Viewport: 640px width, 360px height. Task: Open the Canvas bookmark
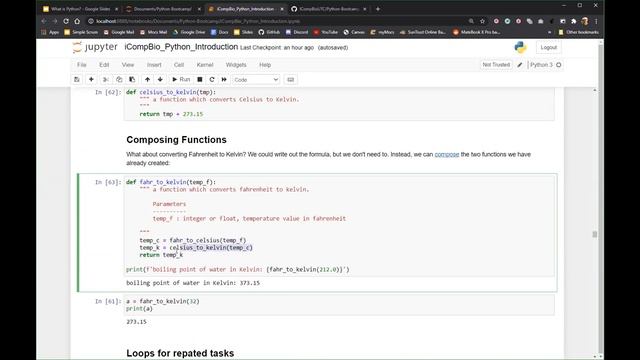354,32
